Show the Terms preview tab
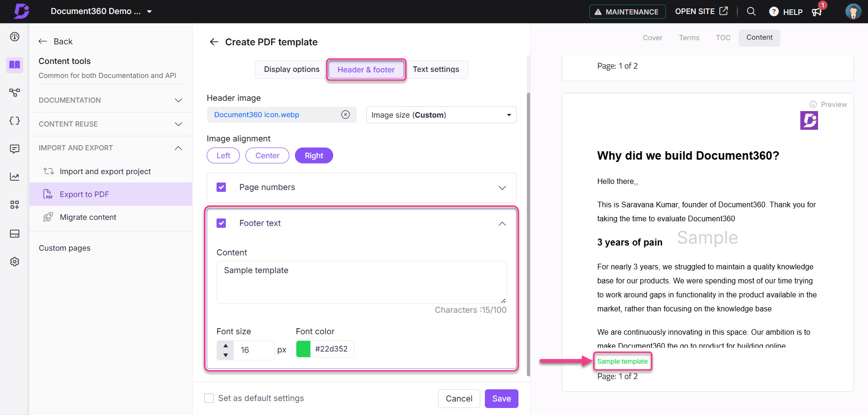The image size is (868, 415). pos(689,38)
